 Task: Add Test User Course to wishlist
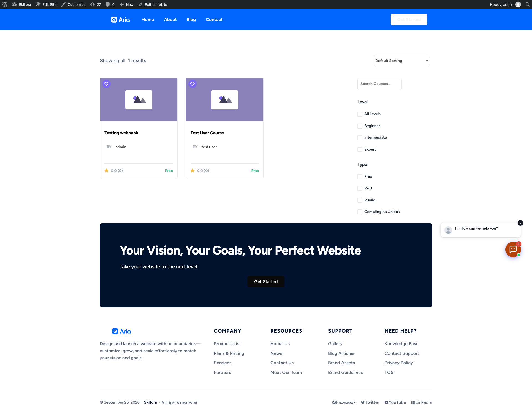point(193,84)
